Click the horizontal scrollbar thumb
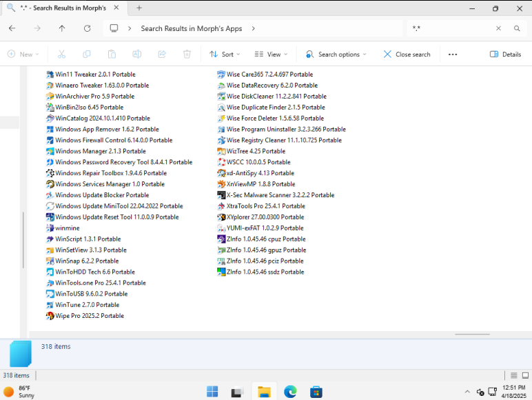 472,334
